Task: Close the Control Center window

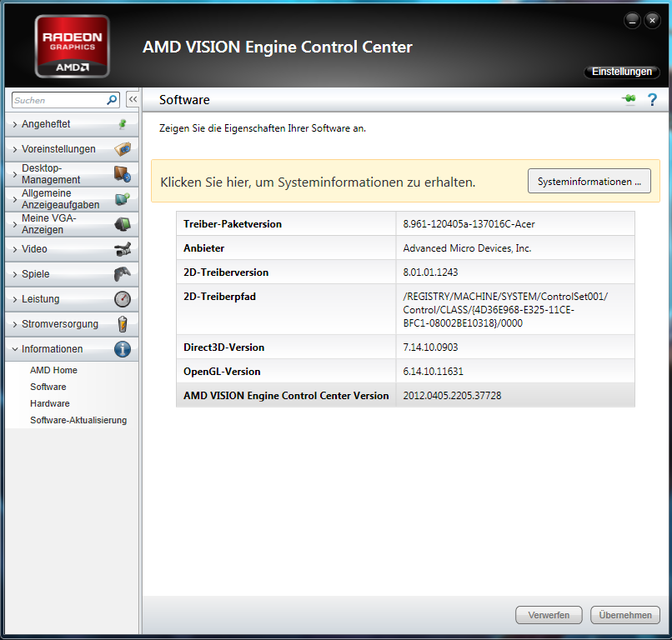Action: click(x=652, y=21)
